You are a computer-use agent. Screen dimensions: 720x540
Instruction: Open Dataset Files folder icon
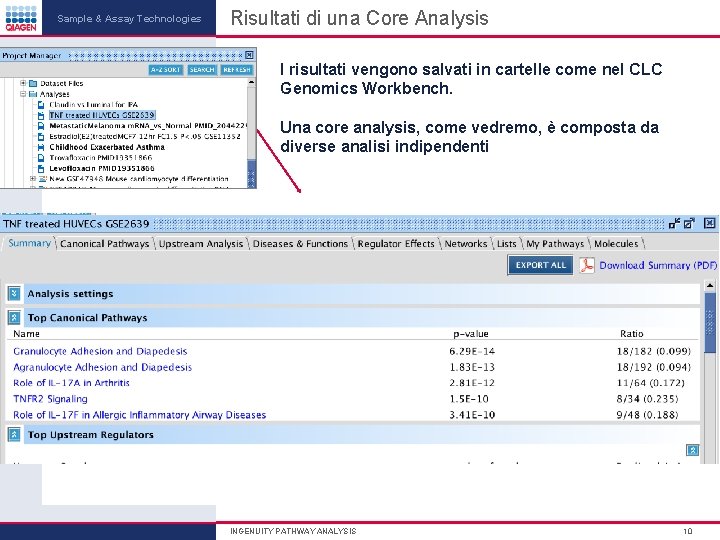click(x=33, y=83)
